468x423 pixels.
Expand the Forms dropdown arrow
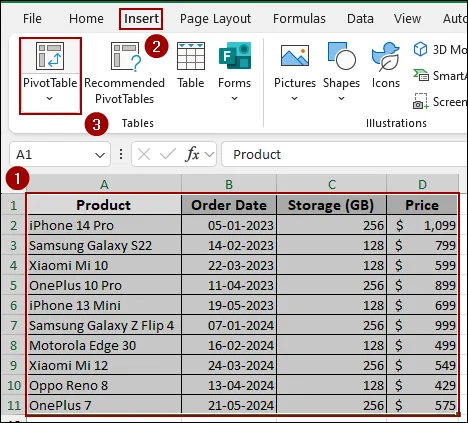coord(235,99)
